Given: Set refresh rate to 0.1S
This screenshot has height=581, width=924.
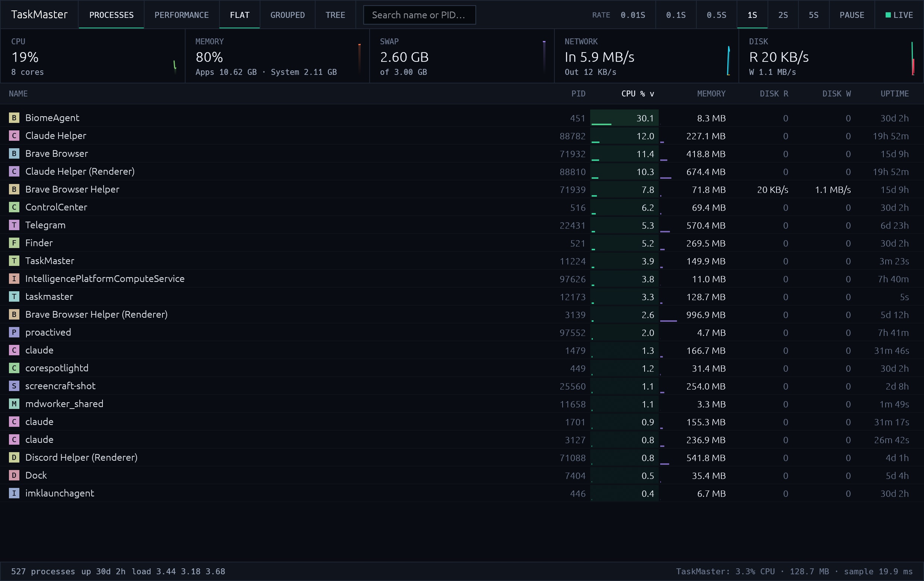Looking at the screenshot, I should [676, 15].
